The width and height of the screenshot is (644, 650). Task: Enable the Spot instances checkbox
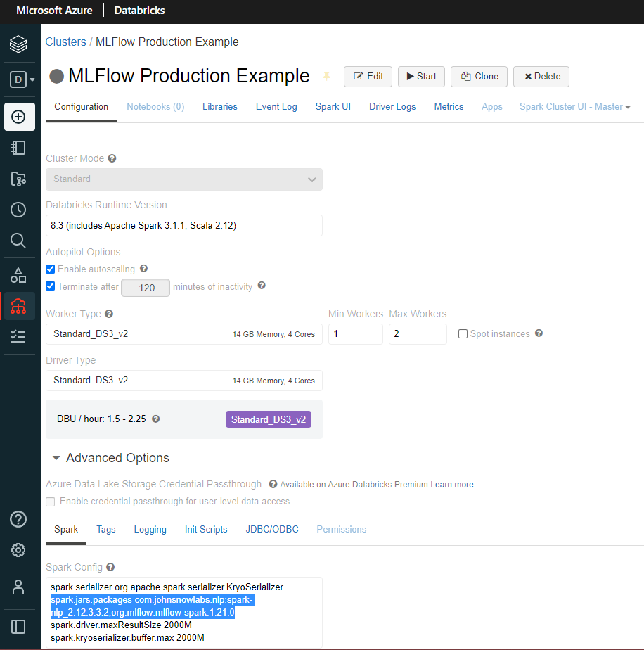tap(463, 333)
